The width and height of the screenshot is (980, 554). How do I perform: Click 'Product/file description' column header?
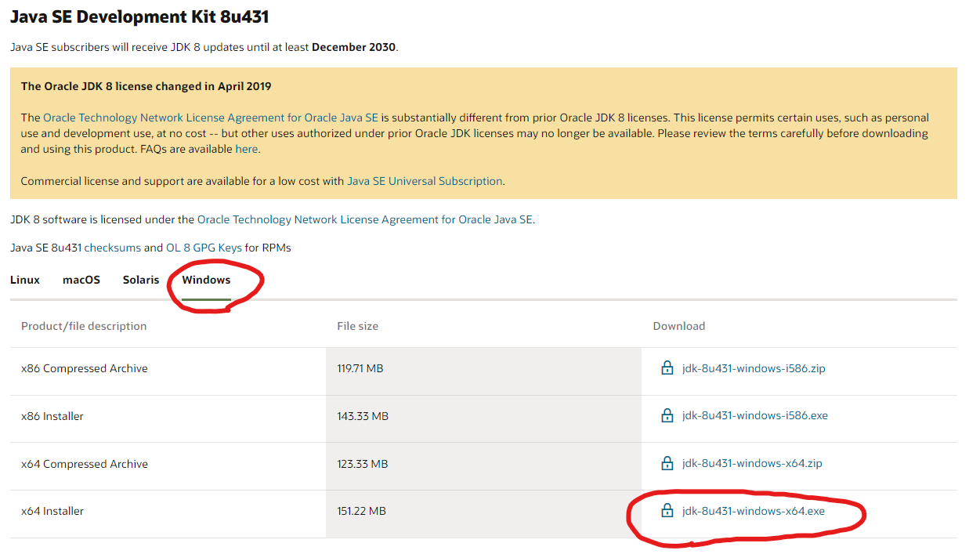(x=84, y=326)
